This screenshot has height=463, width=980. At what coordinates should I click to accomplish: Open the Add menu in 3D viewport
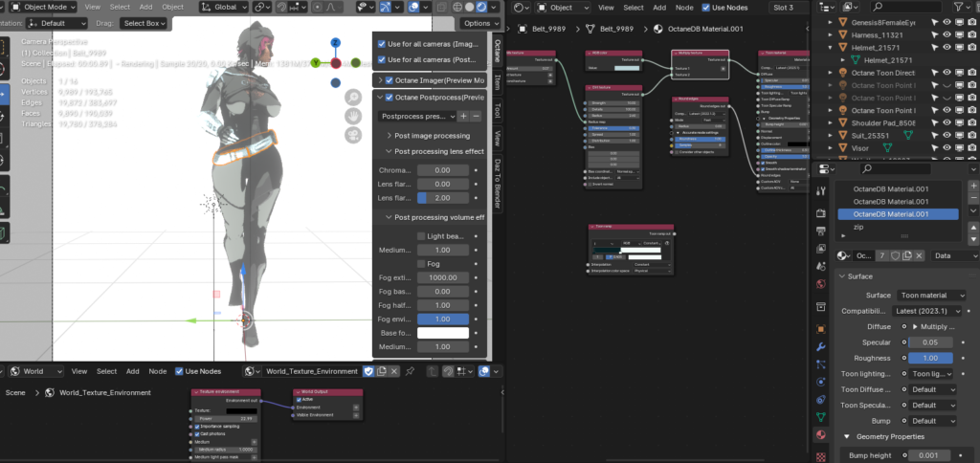click(x=145, y=7)
